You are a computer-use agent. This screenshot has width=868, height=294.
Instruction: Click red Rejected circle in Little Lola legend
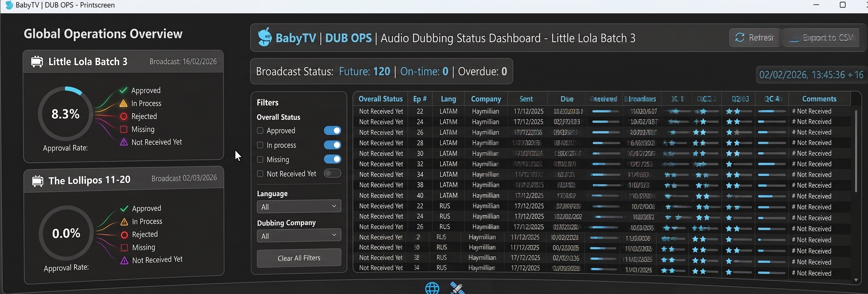click(x=124, y=116)
